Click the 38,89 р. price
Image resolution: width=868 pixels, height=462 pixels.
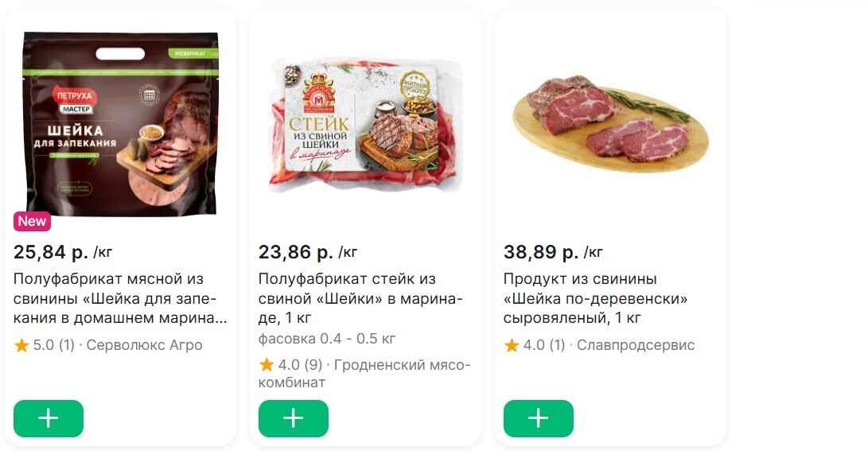[541, 253]
